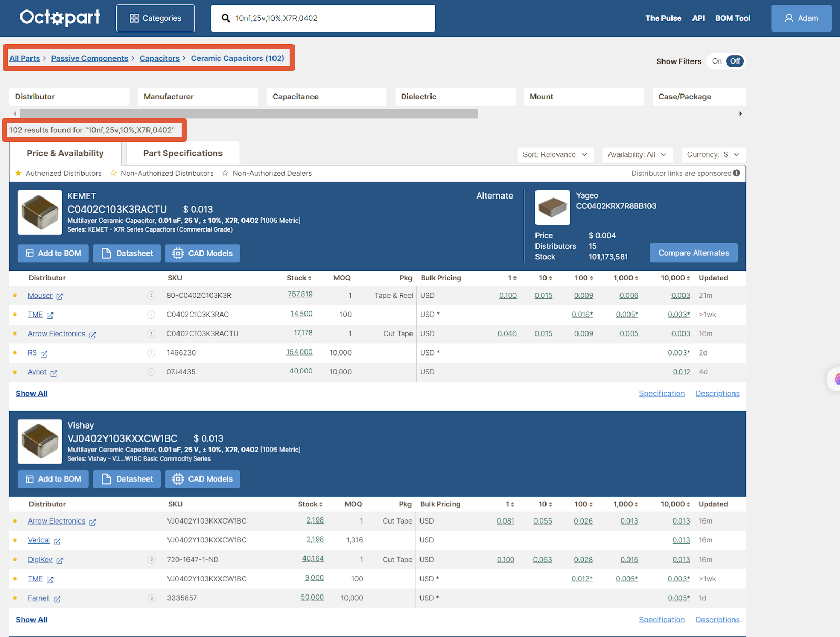
Task: Open the API nav link
Action: click(x=698, y=18)
